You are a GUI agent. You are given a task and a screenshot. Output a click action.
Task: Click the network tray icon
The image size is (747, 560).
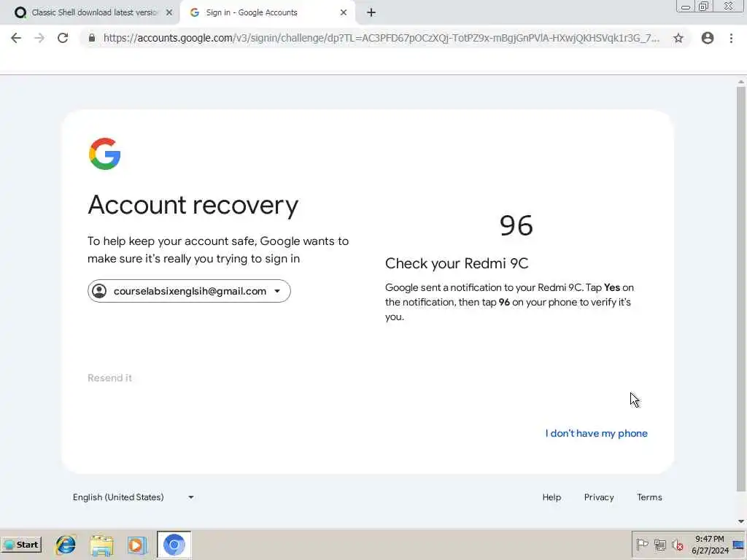pyautogui.click(x=659, y=545)
